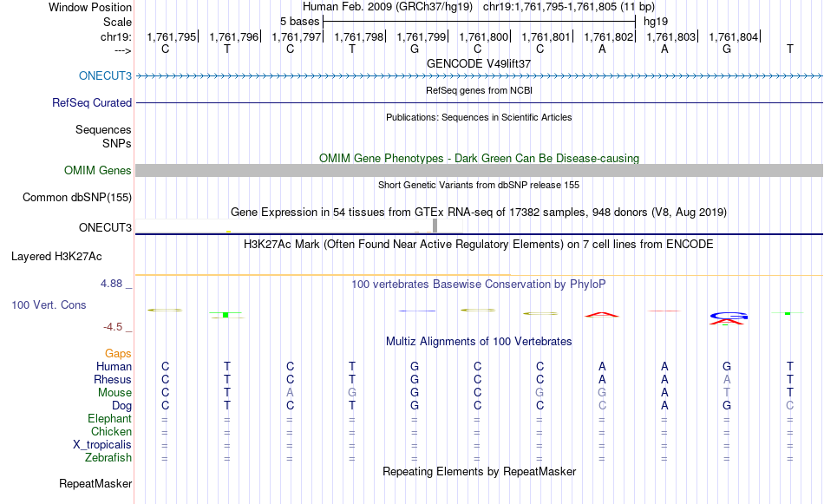Click the H3K27Ac Mark track title
The width and height of the screenshot is (824, 504).
click(x=479, y=245)
